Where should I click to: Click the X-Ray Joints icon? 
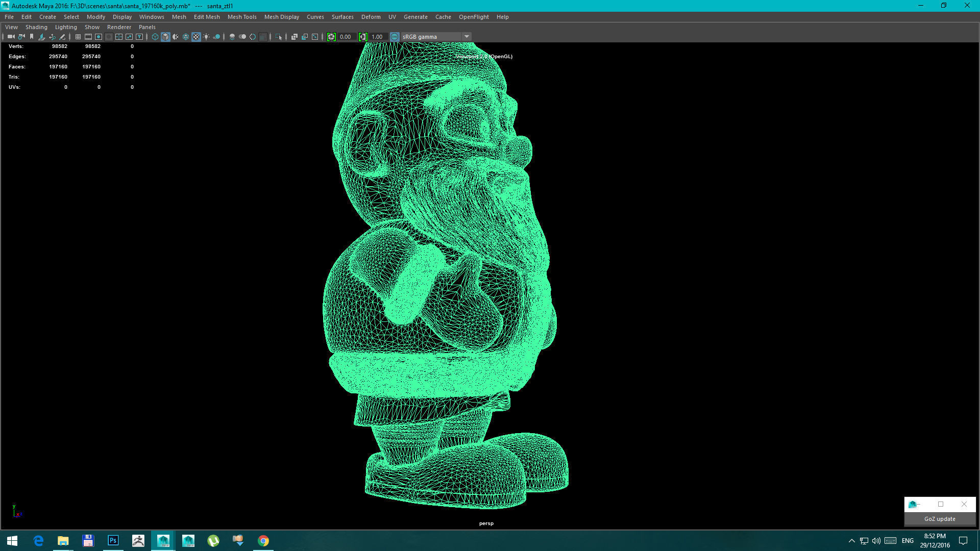[x=315, y=37]
